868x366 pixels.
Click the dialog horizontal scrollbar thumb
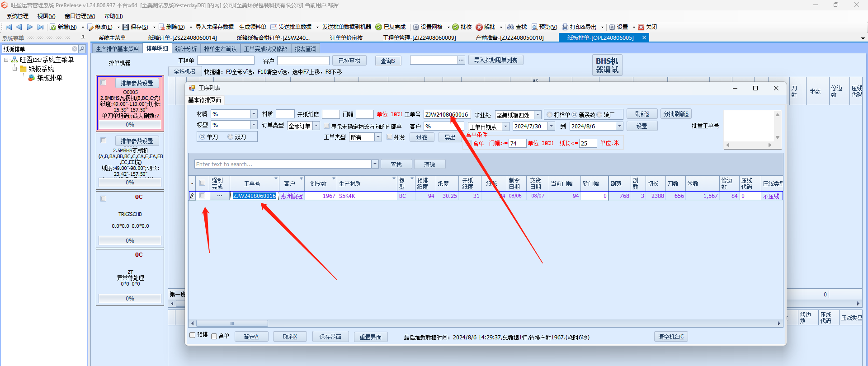click(x=232, y=323)
